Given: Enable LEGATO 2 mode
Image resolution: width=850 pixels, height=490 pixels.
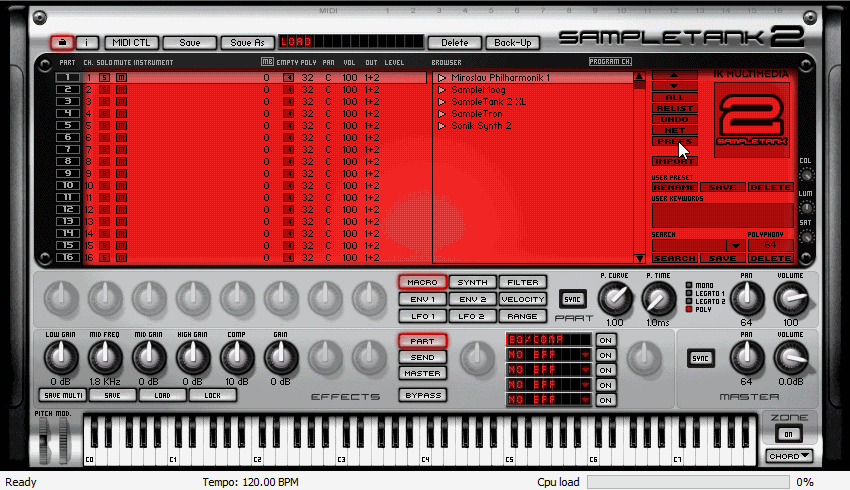Looking at the screenshot, I should (689, 301).
